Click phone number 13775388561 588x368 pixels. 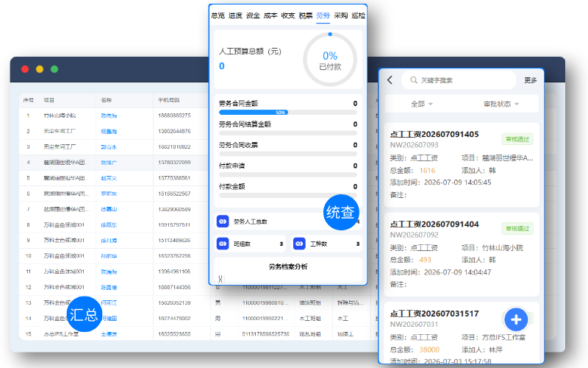(x=174, y=178)
